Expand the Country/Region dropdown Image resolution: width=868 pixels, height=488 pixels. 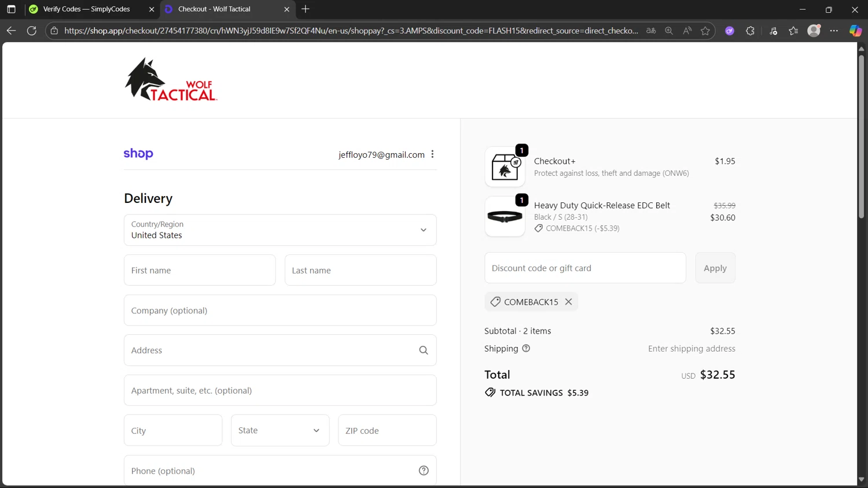pos(280,230)
